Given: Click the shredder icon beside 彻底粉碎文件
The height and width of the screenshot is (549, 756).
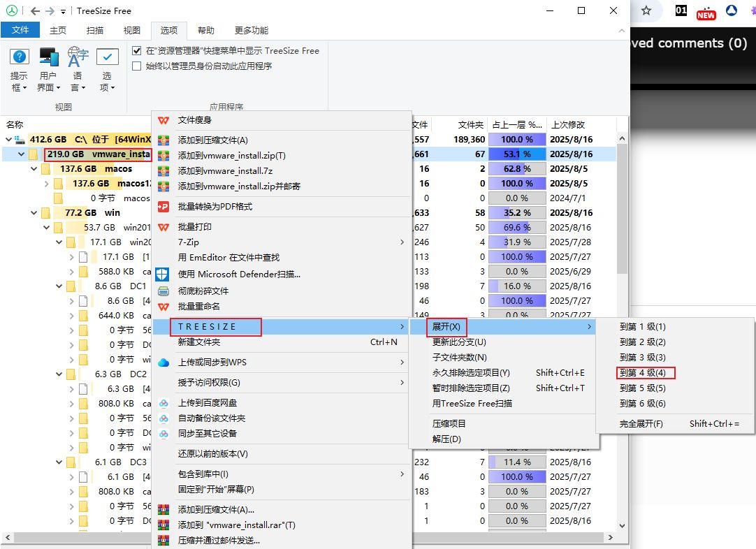Looking at the screenshot, I should pyautogui.click(x=163, y=291).
